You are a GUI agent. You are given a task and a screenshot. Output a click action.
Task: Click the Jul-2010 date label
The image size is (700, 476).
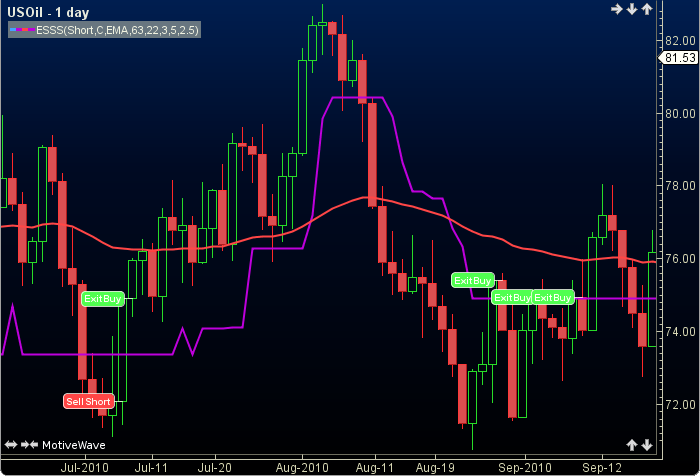pos(85,468)
